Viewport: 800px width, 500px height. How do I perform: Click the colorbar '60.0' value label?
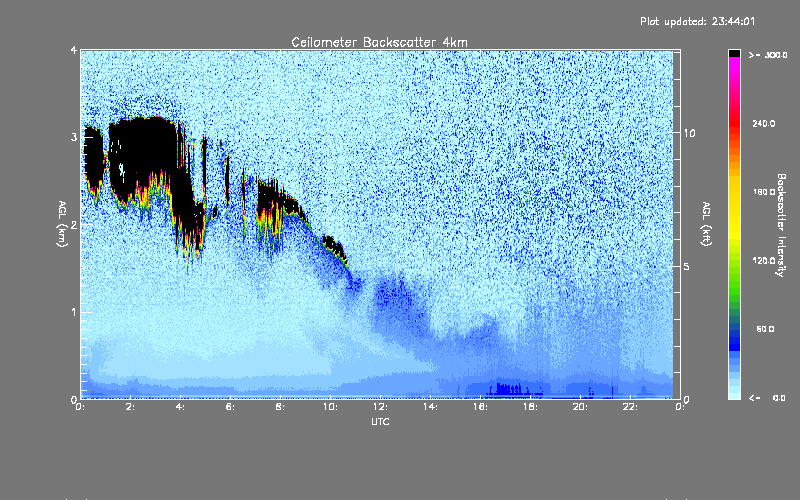pos(765,329)
